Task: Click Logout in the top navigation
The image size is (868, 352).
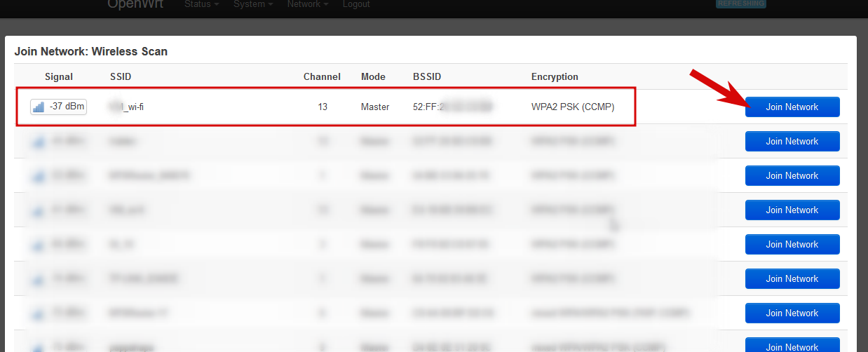Action: [357, 4]
